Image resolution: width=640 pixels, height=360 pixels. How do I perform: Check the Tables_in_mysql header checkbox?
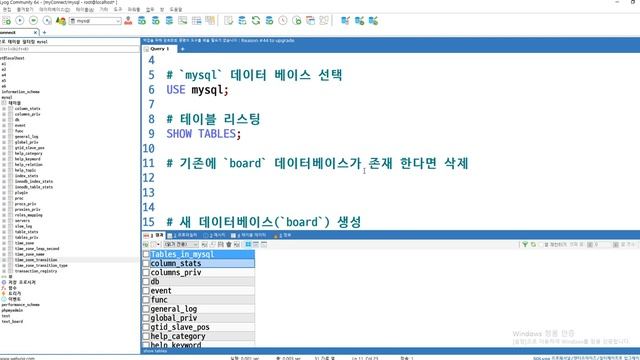(x=146, y=254)
